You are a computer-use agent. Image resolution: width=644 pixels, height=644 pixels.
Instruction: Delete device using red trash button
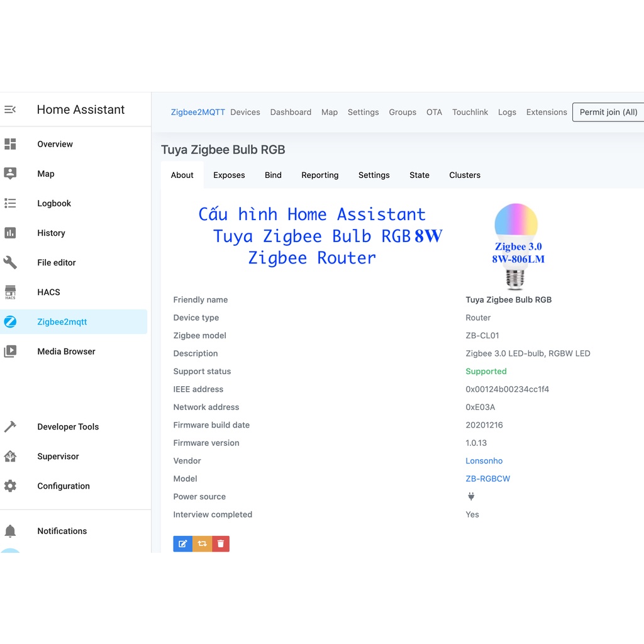click(221, 544)
